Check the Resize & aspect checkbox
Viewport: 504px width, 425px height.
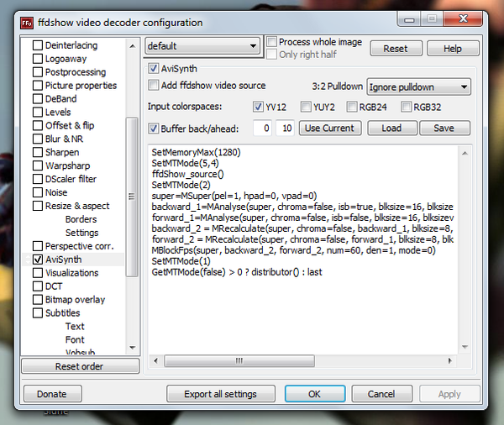[38, 206]
